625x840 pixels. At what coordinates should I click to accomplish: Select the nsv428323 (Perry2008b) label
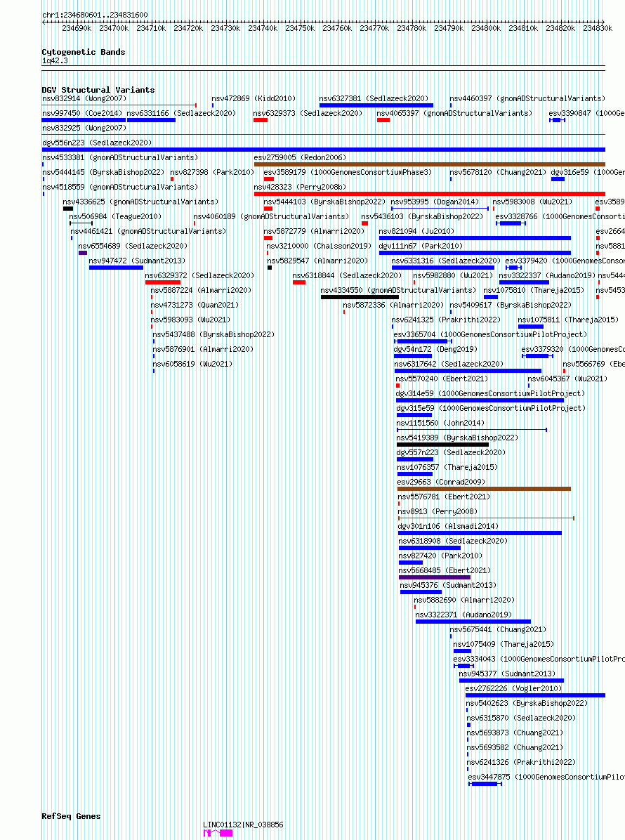[x=300, y=187]
